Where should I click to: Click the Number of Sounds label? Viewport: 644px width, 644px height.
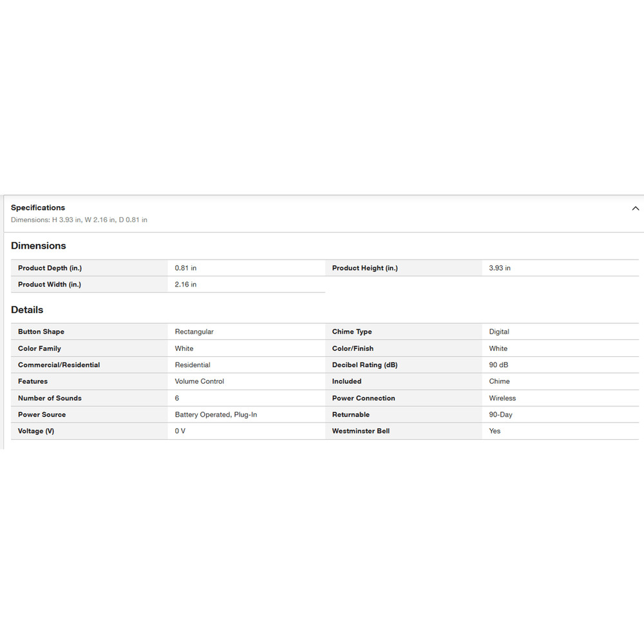click(x=50, y=398)
